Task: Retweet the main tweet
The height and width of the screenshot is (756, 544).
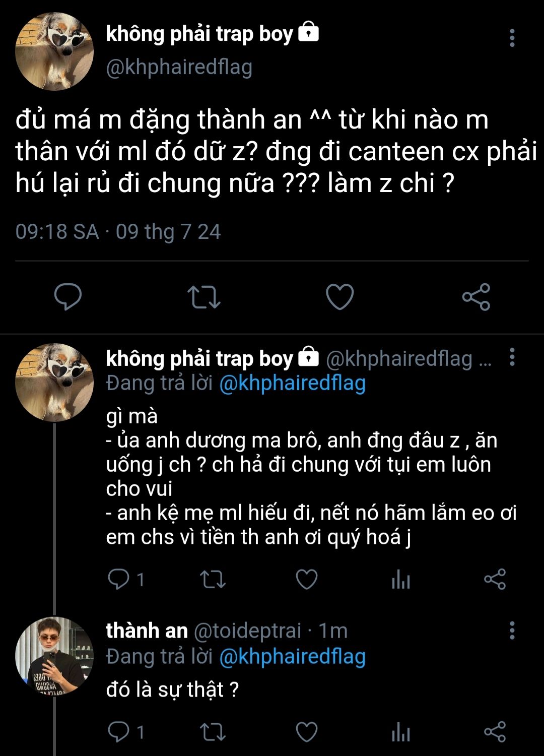Action: tap(203, 296)
